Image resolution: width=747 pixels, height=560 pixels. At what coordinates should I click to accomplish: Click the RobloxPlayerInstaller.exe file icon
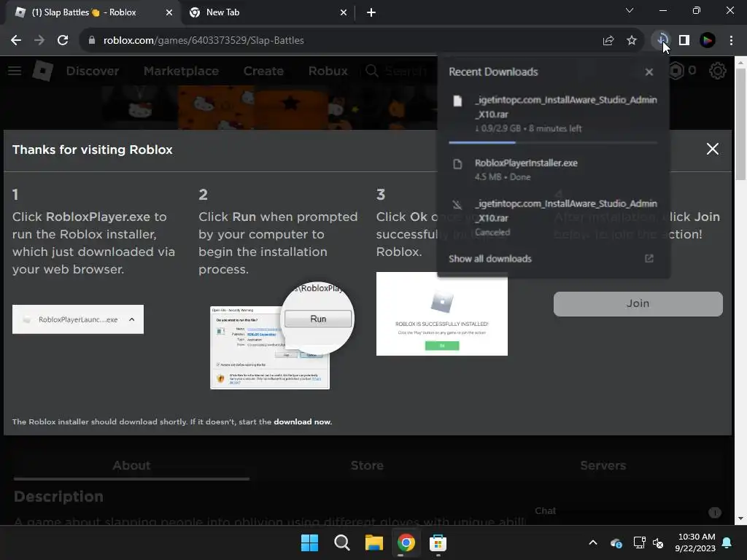click(x=457, y=164)
